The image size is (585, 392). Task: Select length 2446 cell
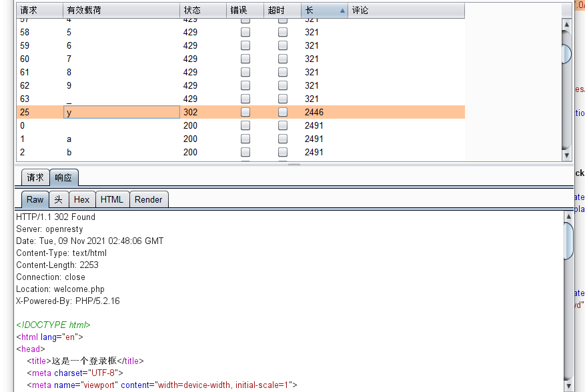point(324,112)
